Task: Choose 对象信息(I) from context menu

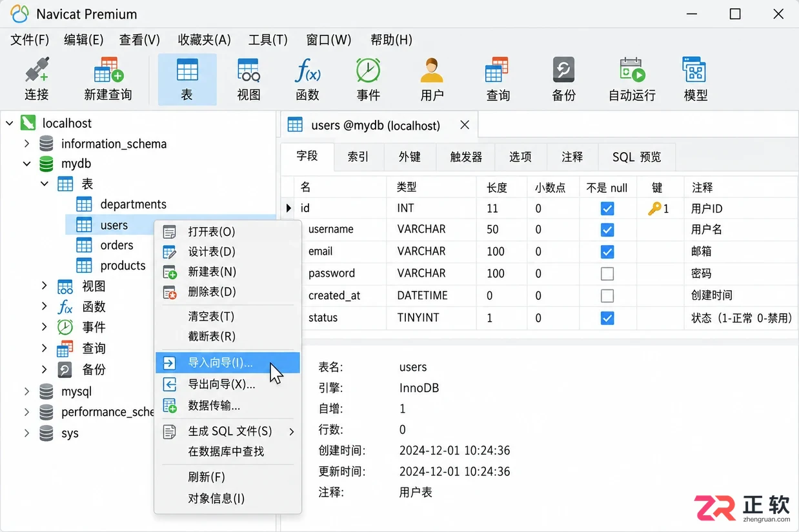Action: [228, 498]
